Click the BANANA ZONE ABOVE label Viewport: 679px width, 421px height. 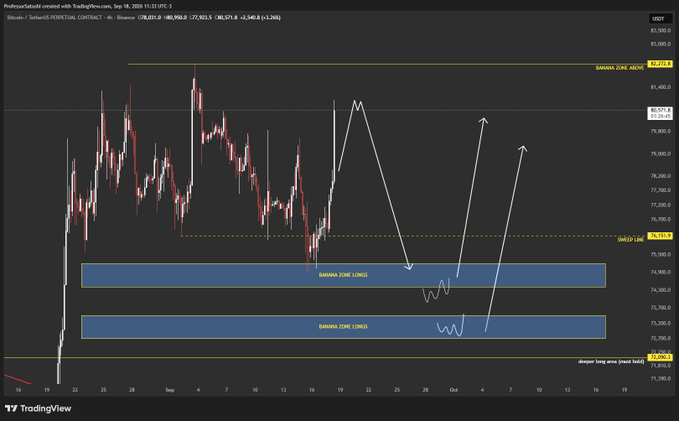point(620,68)
